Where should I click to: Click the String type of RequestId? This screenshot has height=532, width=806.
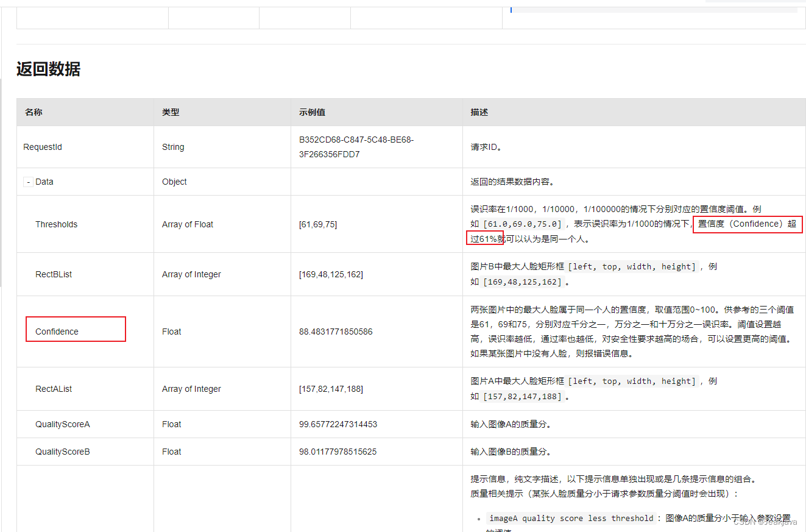(x=173, y=147)
